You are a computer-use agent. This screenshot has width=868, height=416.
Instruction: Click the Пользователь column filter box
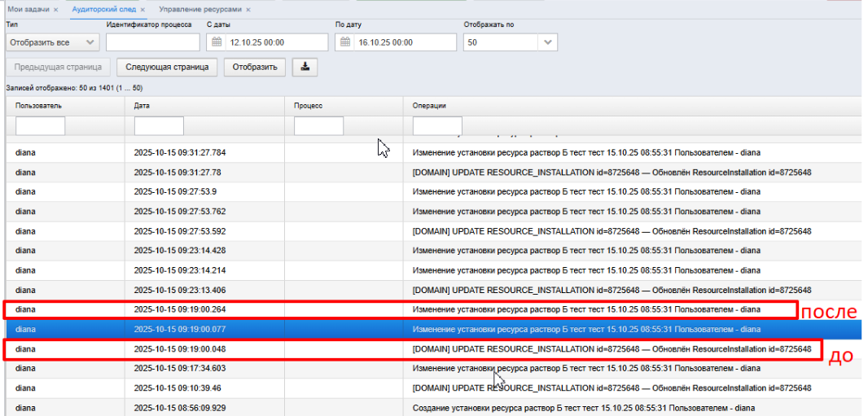[x=41, y=126]
